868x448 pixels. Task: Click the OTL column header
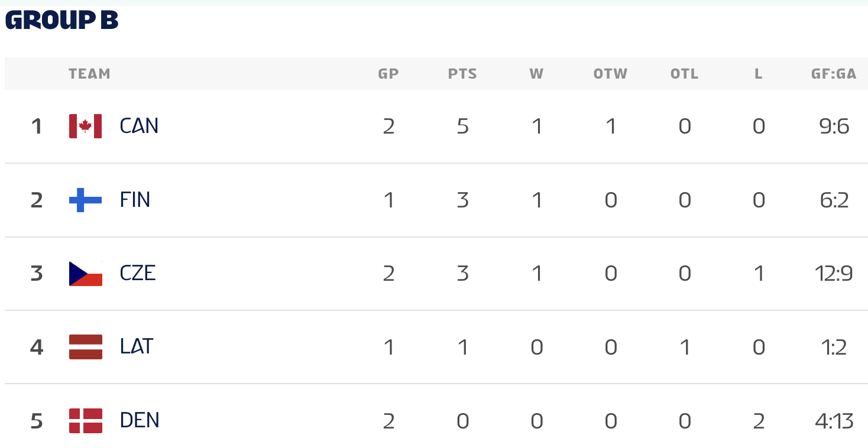click(x=685, y=74)
